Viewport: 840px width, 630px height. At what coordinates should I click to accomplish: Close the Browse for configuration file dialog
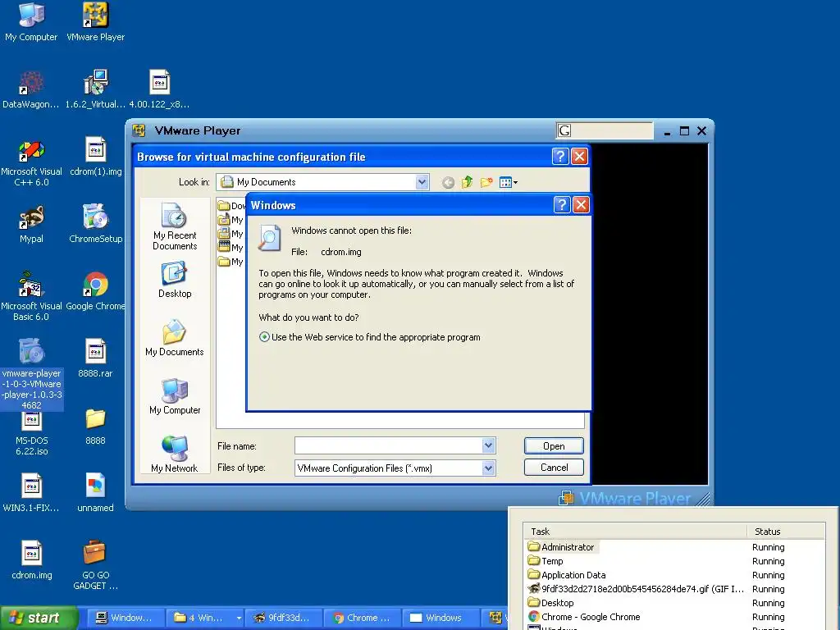(579, 157)
